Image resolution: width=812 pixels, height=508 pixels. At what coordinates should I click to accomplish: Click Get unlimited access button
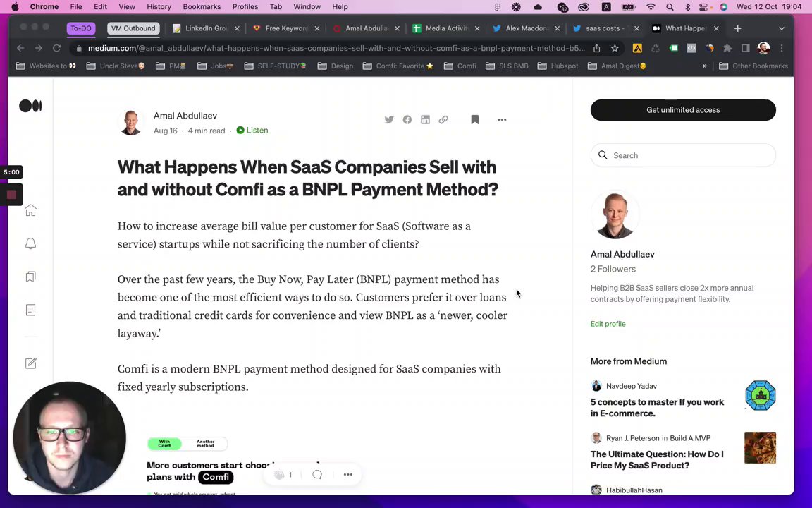[x=683, y=110]
